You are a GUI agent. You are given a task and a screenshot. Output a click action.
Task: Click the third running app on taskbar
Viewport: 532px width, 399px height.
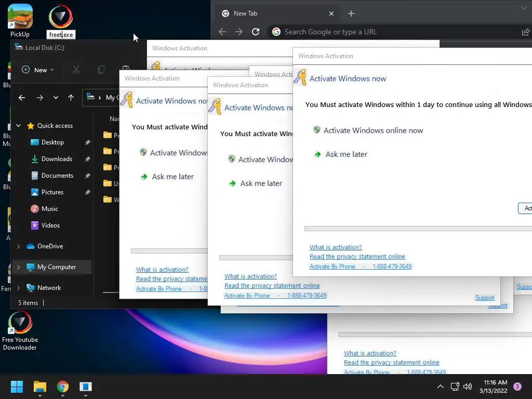pos(86,387)
